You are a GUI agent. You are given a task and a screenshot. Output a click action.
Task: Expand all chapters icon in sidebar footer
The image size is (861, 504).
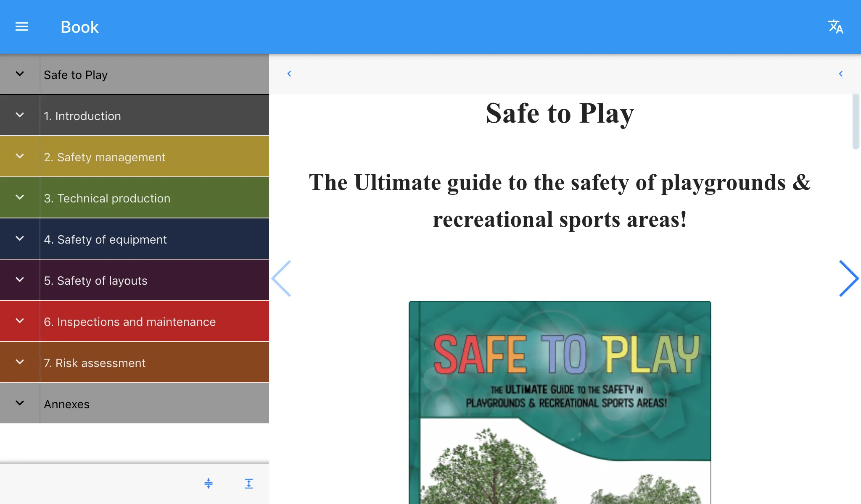click(249, 483)
